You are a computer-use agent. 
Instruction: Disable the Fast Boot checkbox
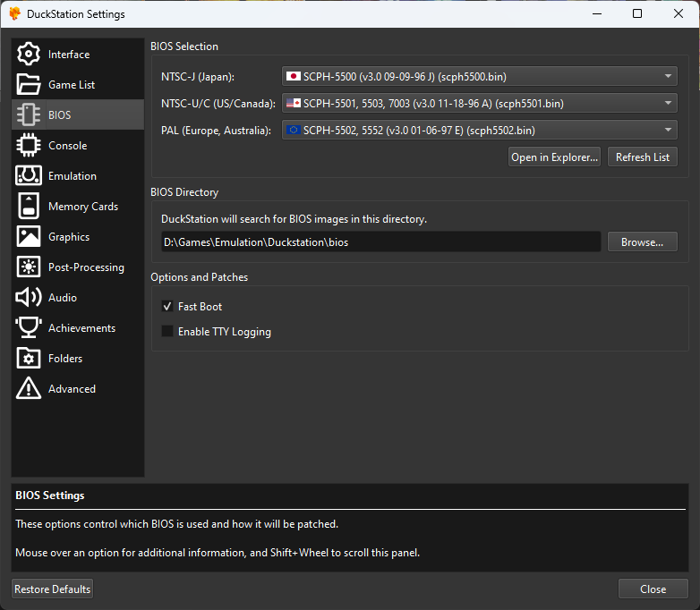tap(167, 307)
